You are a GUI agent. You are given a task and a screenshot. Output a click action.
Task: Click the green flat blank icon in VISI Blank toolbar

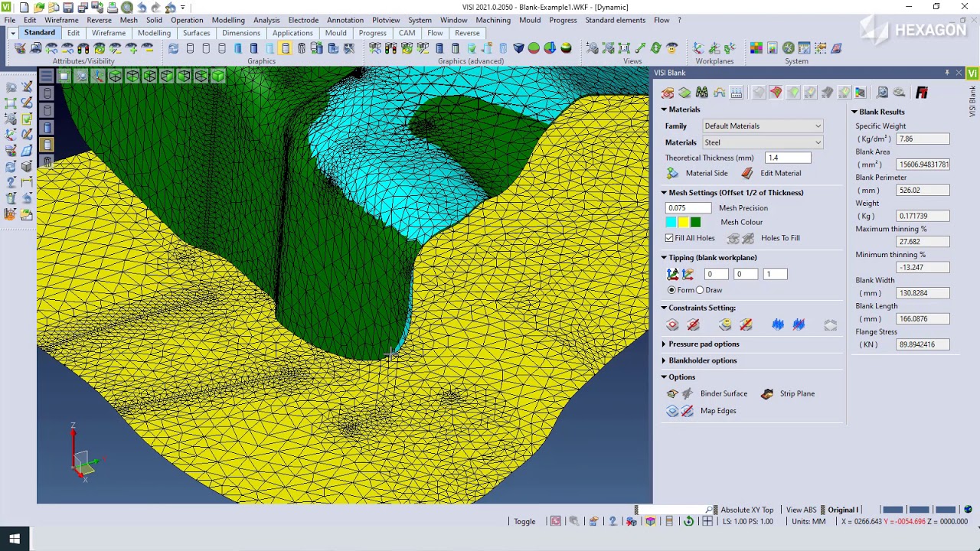tap(684, 93)
